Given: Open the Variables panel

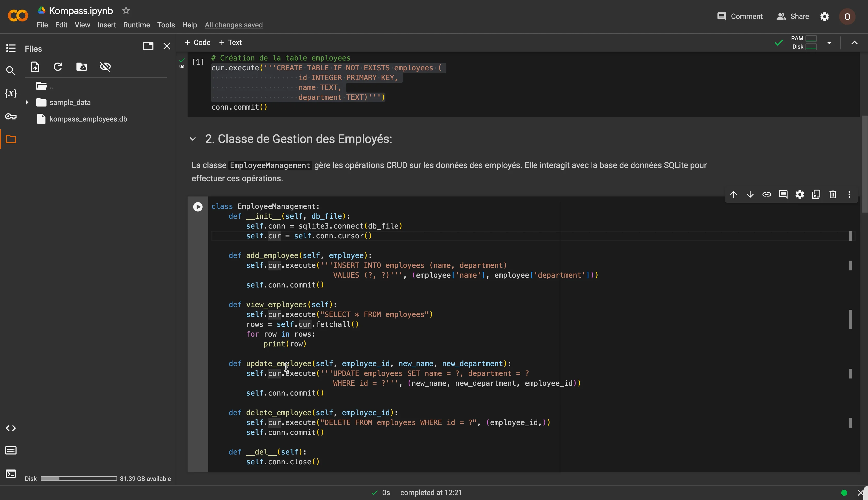Looking at the screenshot, I should 11,93.
